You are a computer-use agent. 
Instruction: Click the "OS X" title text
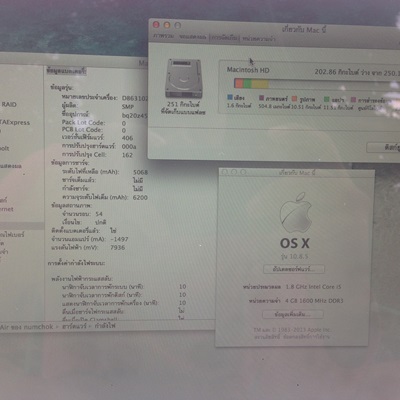click(295, 243)
